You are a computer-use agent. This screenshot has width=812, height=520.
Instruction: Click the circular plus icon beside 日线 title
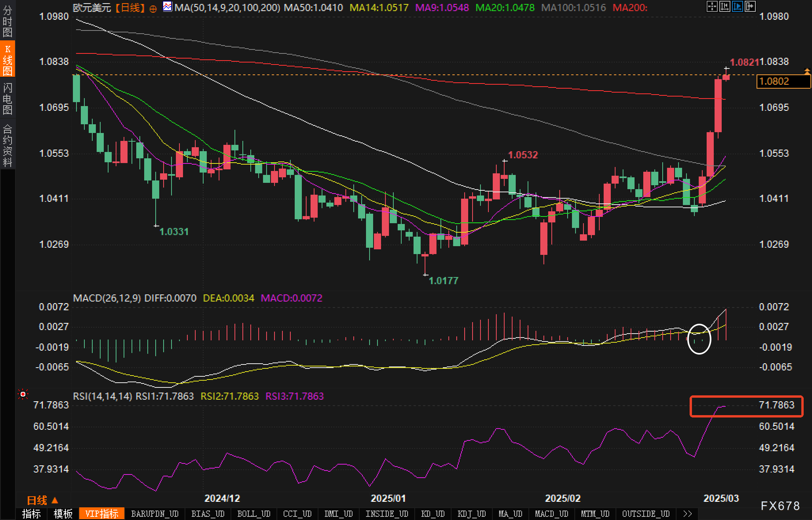coord(153,8)
